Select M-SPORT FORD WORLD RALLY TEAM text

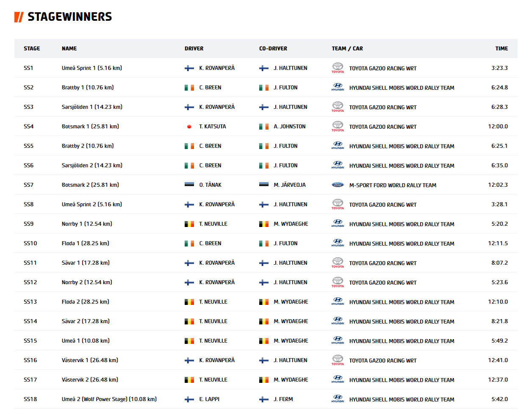click(x=393, y=185)
